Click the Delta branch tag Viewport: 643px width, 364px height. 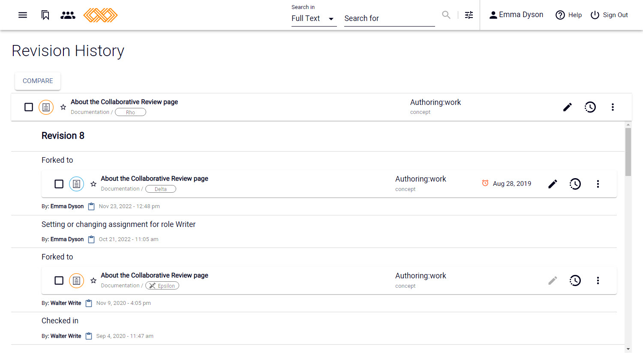click(161, 189)
